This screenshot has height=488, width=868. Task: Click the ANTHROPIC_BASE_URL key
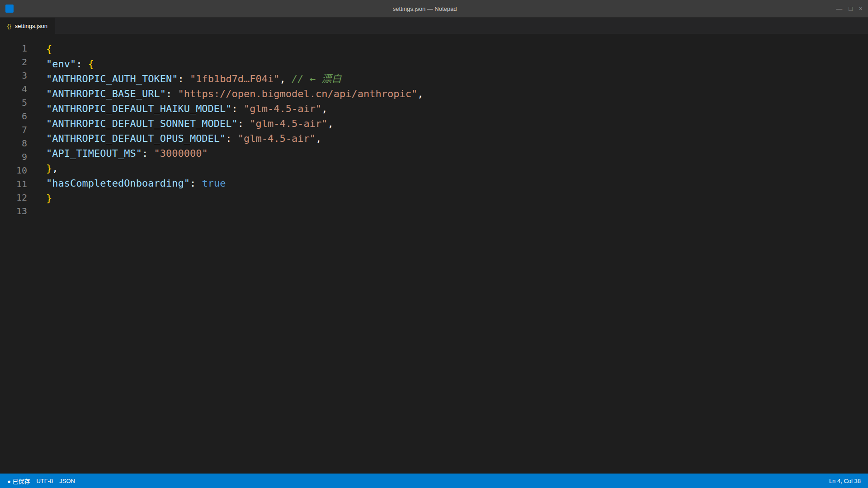tap(106, 94)
